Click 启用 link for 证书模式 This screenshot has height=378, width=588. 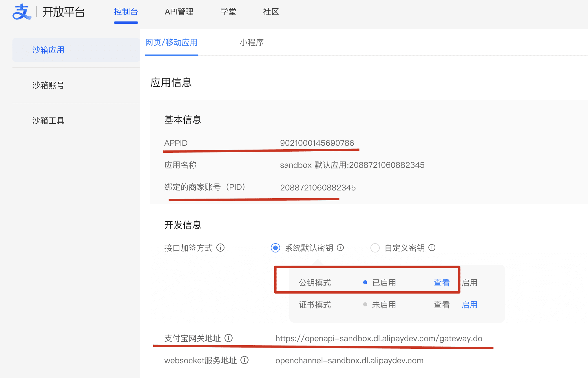pyautogui.click(x=470, y=305)
